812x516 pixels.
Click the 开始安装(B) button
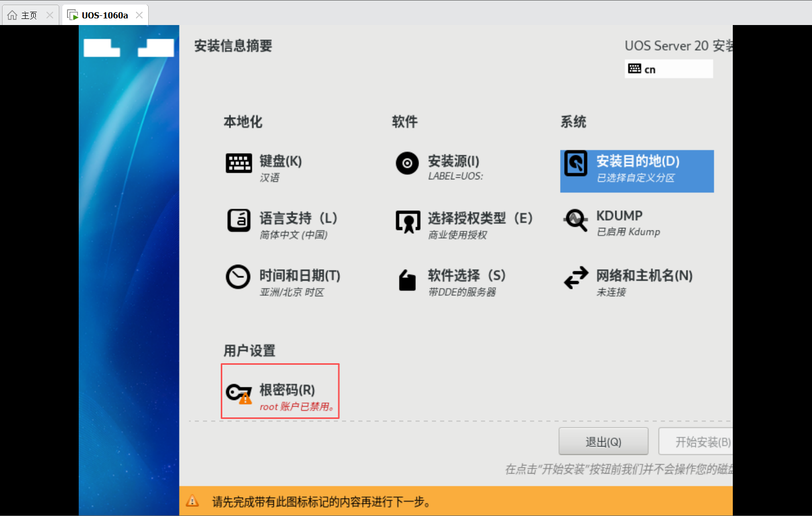click(x=695, y=441)
